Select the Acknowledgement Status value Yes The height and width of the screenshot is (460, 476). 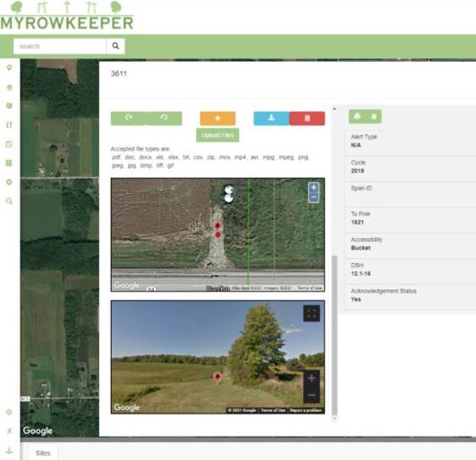pyautogui.click(x=356, y=299)
